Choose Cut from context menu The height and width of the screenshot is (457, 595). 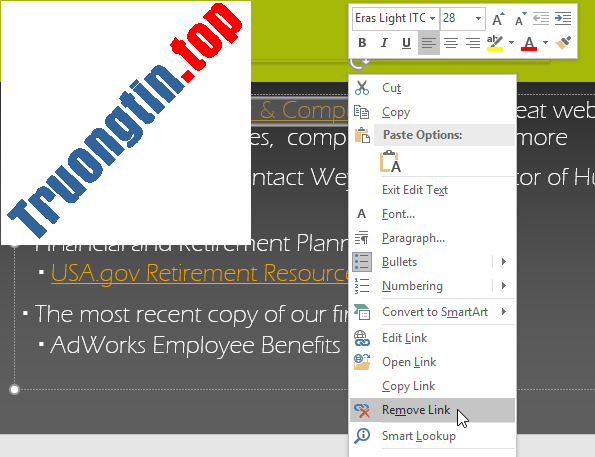[x=392, y=88]
